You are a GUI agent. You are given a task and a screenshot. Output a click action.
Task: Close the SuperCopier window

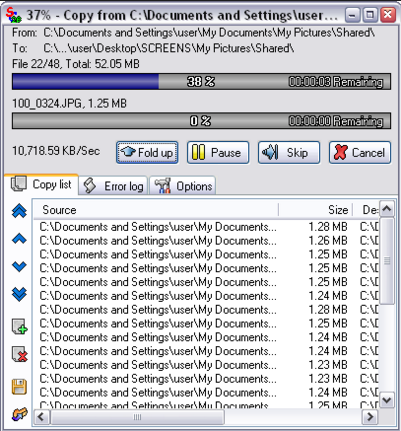388,15
